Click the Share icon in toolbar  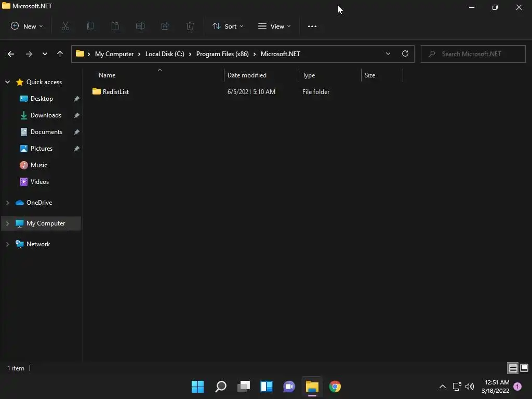point(165,26)
